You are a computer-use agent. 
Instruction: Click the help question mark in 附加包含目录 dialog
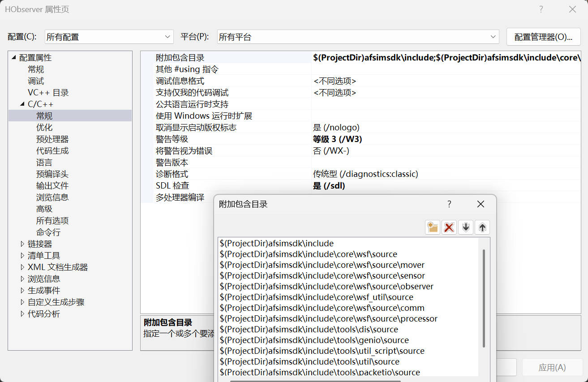click(449, 204)
